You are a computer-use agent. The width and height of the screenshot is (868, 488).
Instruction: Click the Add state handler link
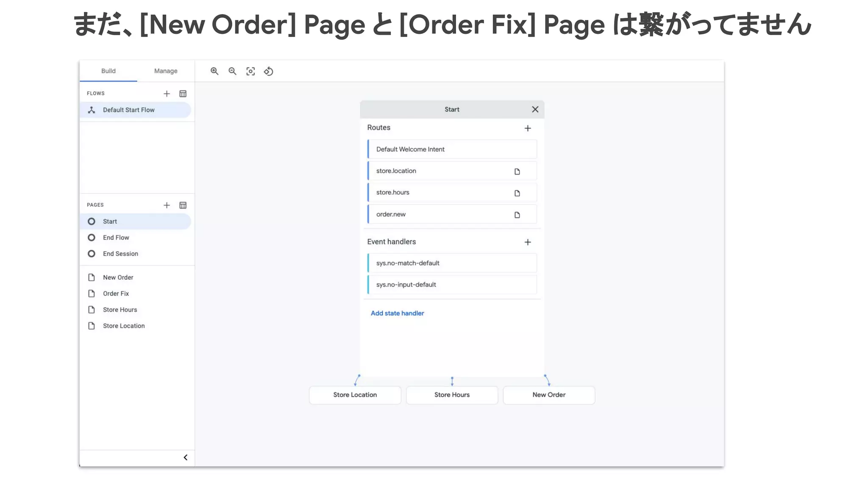pyautogui.click(x=397, y=313)
